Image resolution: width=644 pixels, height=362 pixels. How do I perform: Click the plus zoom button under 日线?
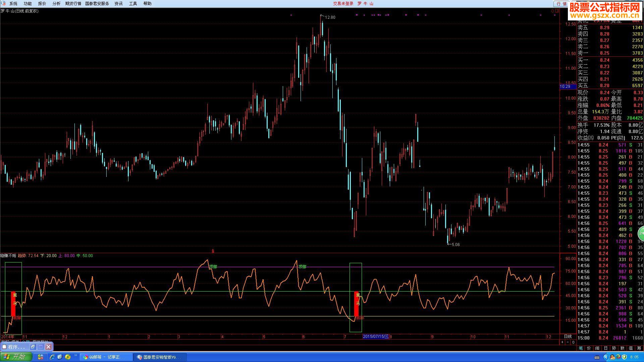[x=562, y=342]
